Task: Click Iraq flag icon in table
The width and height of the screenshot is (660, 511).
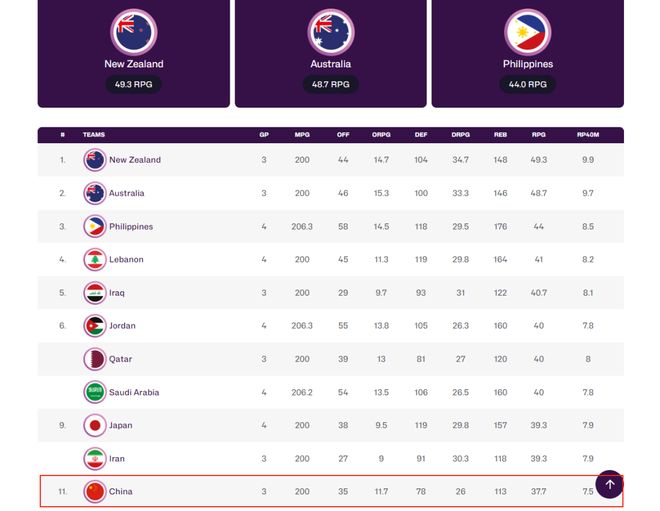Action: pos(95,293)
